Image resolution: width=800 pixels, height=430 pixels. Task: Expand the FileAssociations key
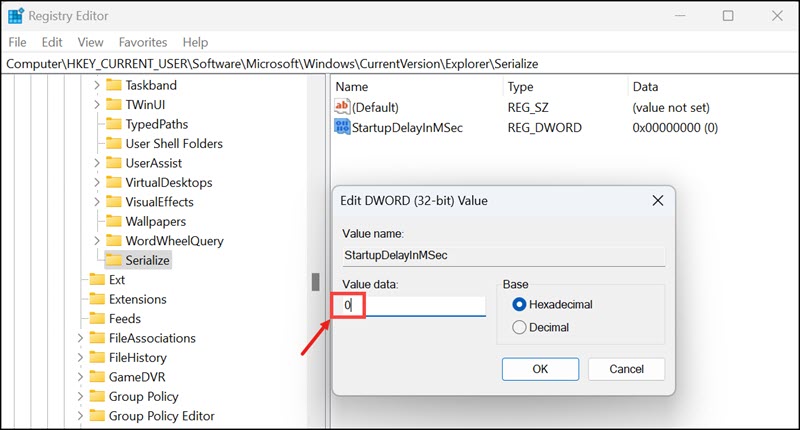point(80,338)
